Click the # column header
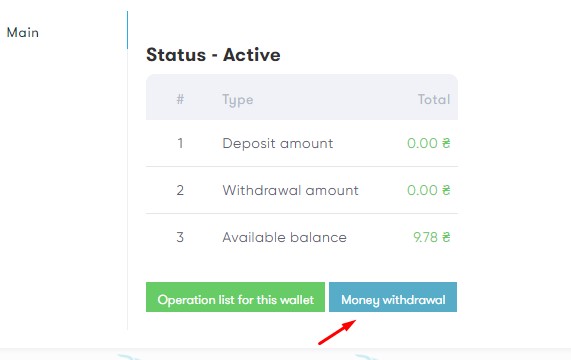 coord(180,99)
